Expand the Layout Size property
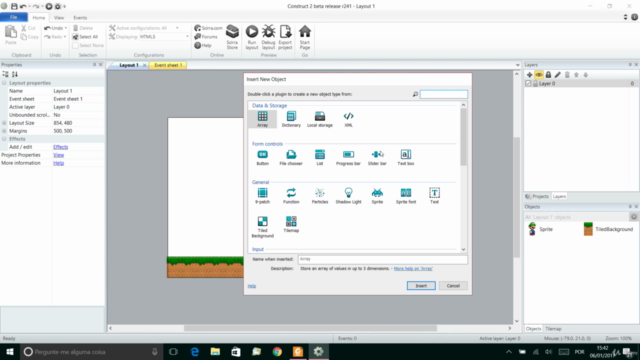Screen dimensions: 640x360 tap(4, 123)
